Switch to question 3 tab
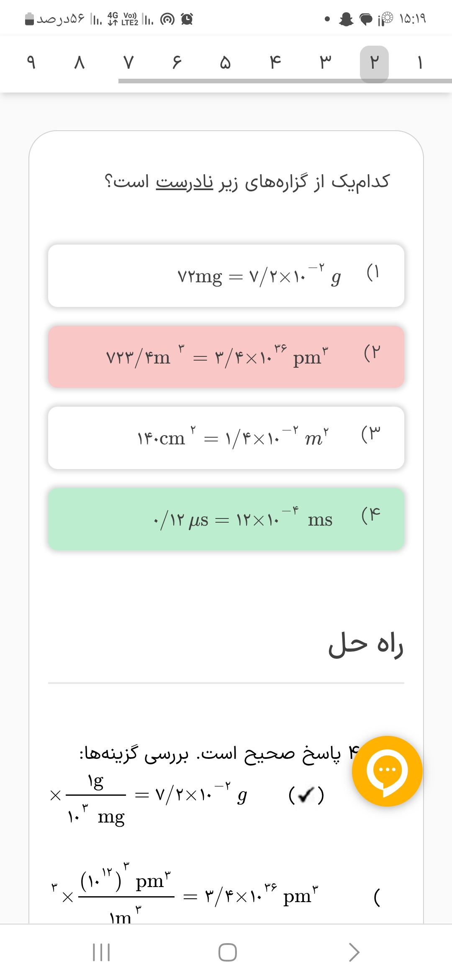The image size is (452, 980). (325, 63)
